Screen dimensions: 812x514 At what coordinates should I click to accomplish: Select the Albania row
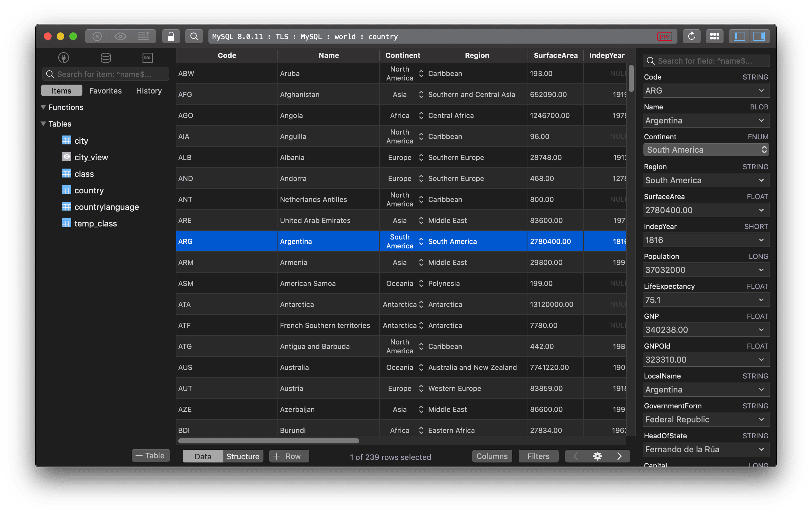point(401,157)
